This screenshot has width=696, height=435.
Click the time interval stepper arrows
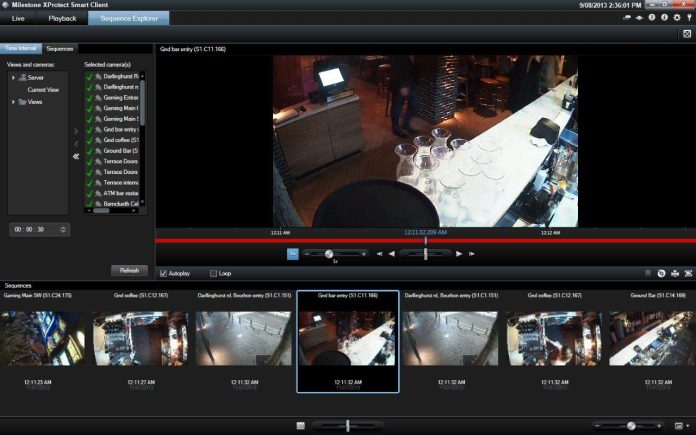tap(64, 229)
